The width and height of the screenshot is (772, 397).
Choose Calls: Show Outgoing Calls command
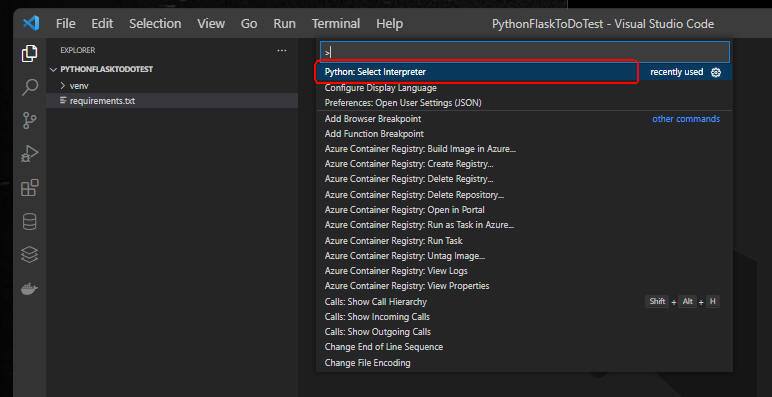[524, 332]
